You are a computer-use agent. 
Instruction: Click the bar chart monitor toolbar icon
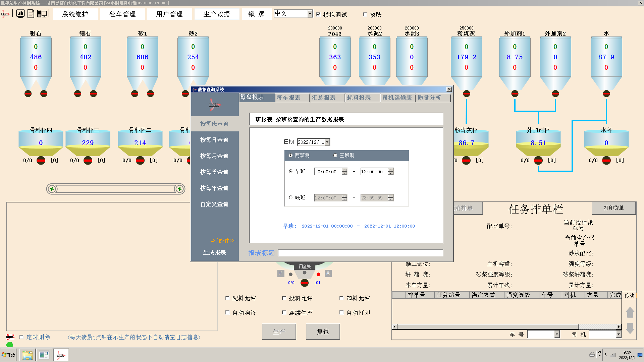(20, 14)
